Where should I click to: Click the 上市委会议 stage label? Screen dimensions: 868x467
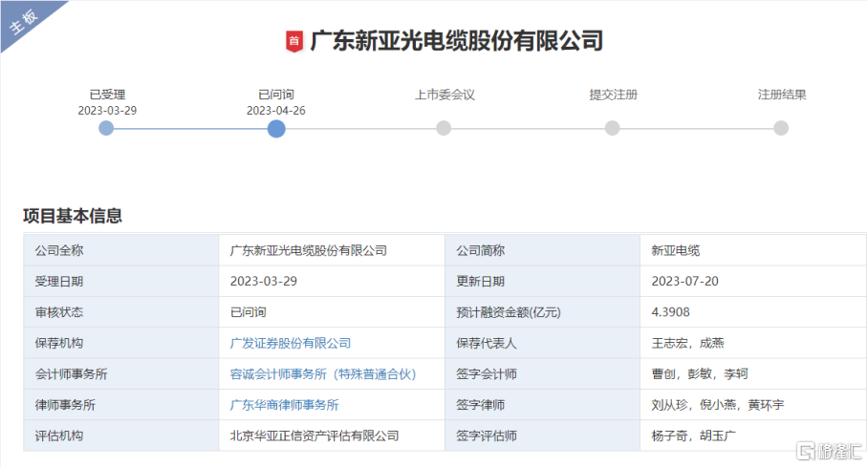tap(445, 95)
